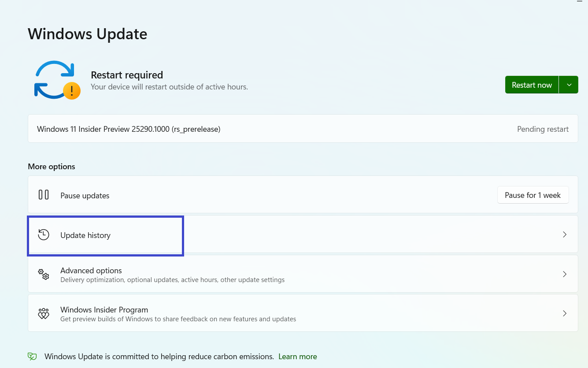Select the Update history label
The width and height of the screenshot is (588, 368).
click(85, 235)
